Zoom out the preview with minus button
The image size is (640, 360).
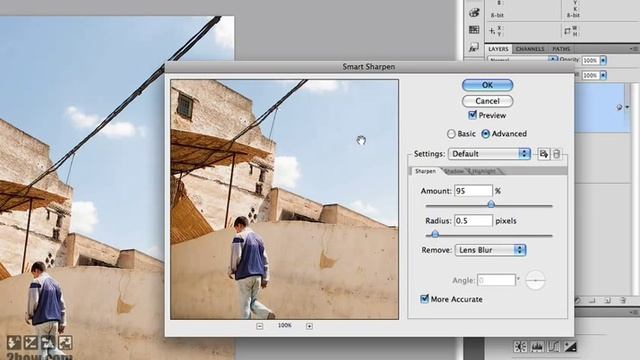(260, 326)
